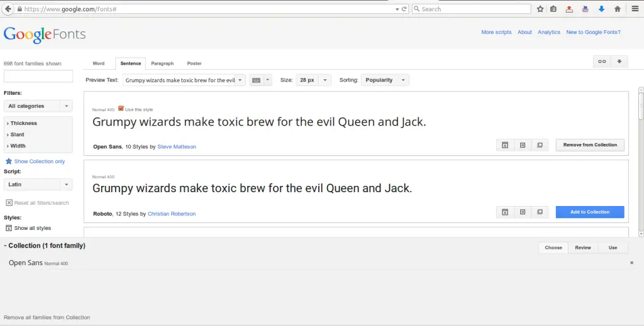
Task: Click the browser back arrow button
Action: 8,9
